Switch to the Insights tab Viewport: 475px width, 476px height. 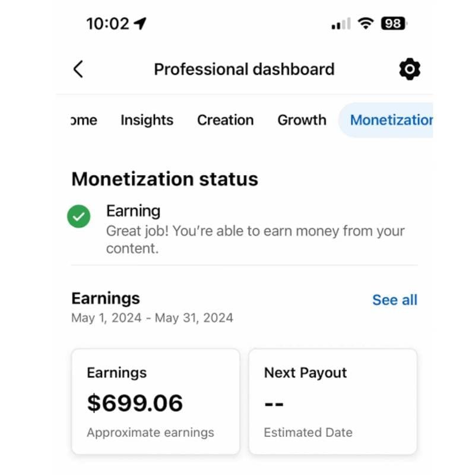147,120
